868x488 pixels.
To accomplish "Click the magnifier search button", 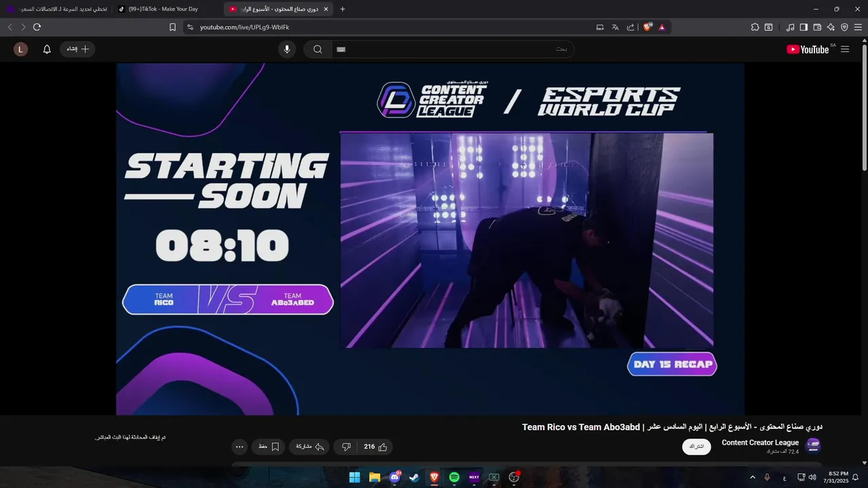I will coord(317,49).
